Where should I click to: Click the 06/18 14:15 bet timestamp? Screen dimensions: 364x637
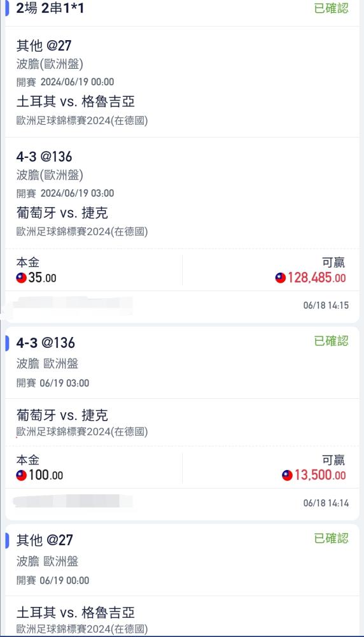(x=326, y=306)
